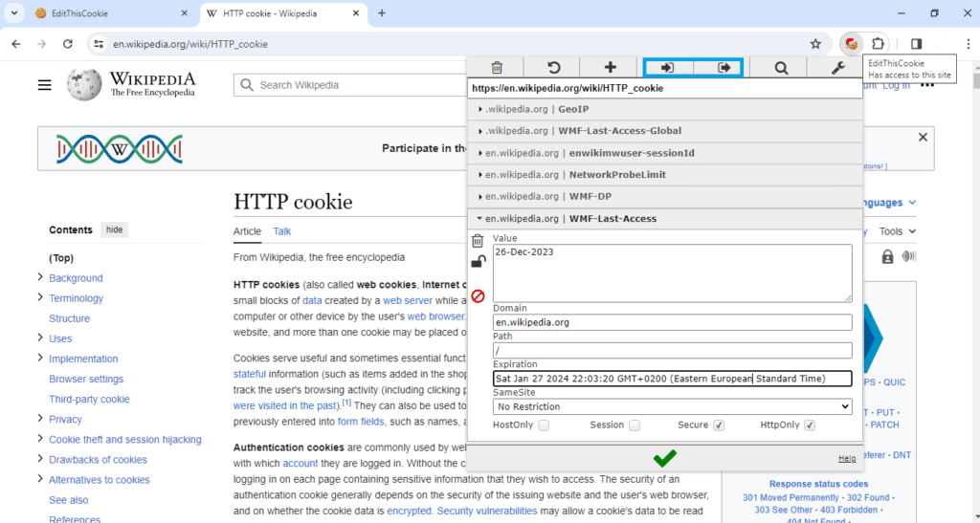Click the page protection padlock icon
The height and width of the screenshot is (523, 980).
(x=887, y=256)
